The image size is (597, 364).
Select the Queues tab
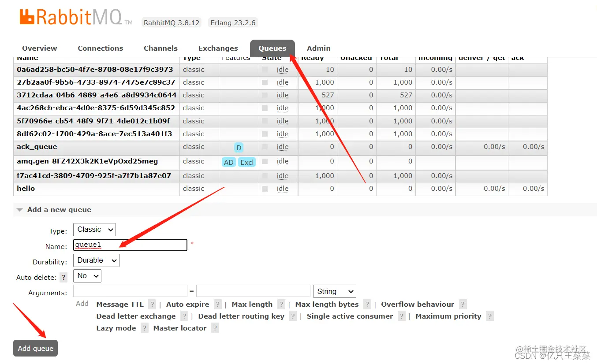point(272,48)
